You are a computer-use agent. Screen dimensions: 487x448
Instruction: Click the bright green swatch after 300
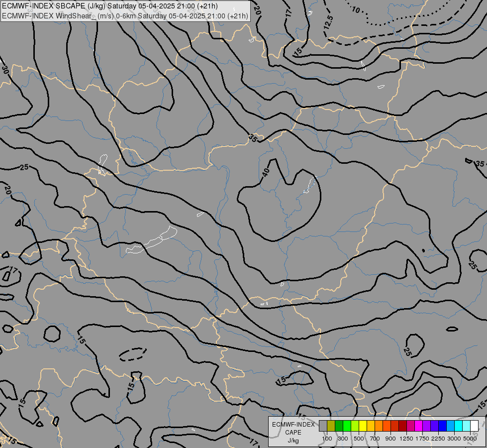347,426
